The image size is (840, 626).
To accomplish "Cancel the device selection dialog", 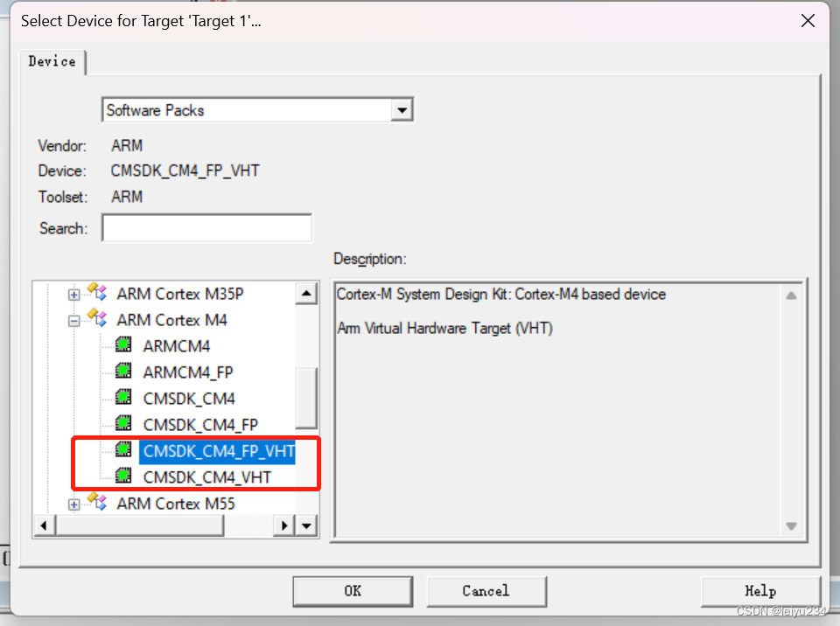I will tap(486, 591).
